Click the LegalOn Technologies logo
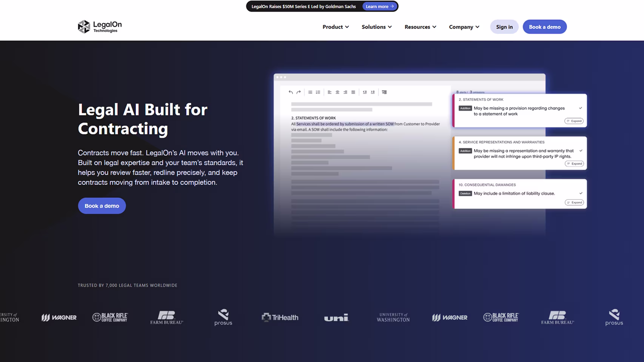This screenshot has height=362, width=644. pos(100,26)
